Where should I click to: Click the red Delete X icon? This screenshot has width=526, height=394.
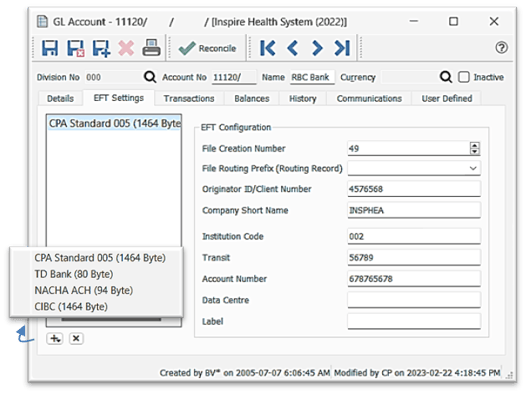[x=126, y=48]
